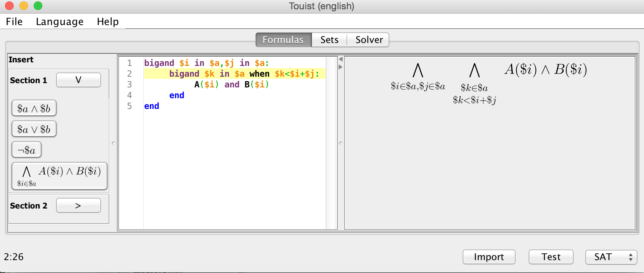Open the Help menu

[108, 21]
